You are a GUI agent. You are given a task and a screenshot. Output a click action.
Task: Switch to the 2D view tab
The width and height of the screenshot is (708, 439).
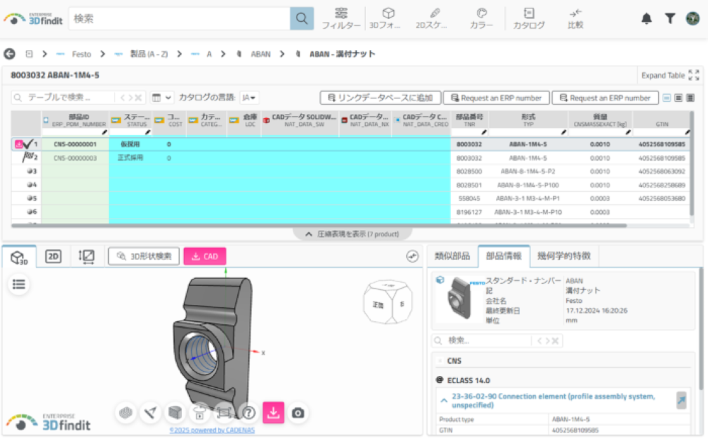pos(52,257)
